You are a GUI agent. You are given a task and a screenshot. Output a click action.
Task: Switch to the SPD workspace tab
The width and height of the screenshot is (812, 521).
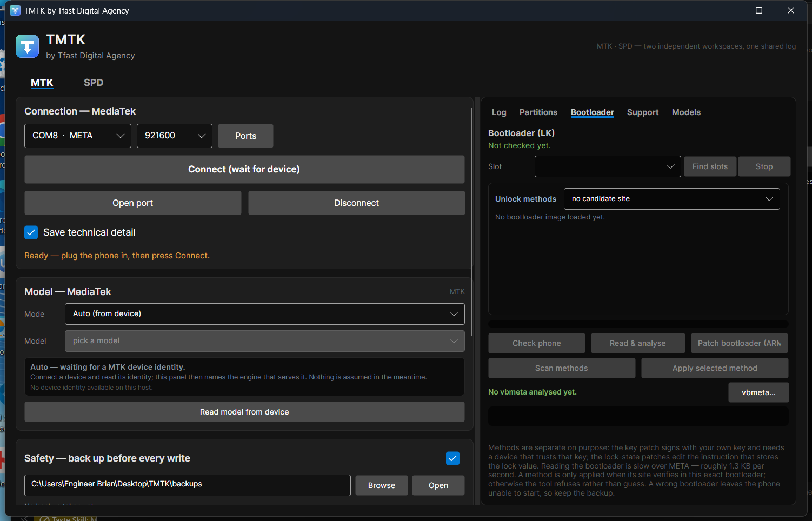tap(94, 83)
